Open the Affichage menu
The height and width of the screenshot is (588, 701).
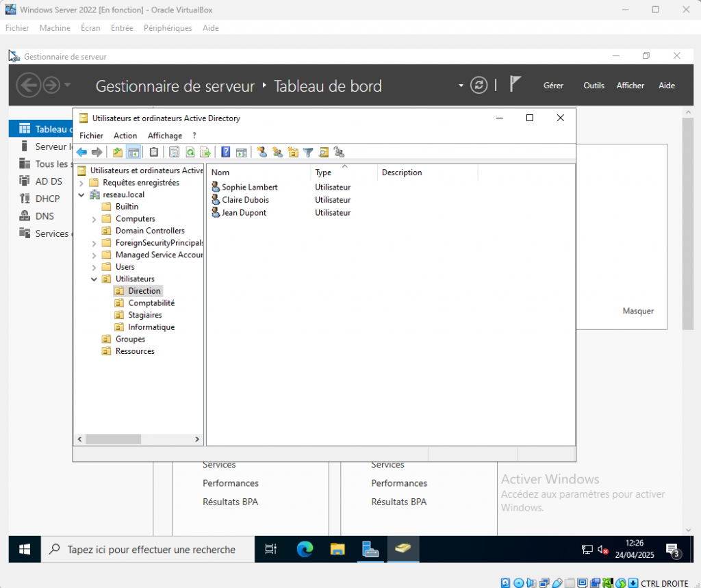coord(165,136)
